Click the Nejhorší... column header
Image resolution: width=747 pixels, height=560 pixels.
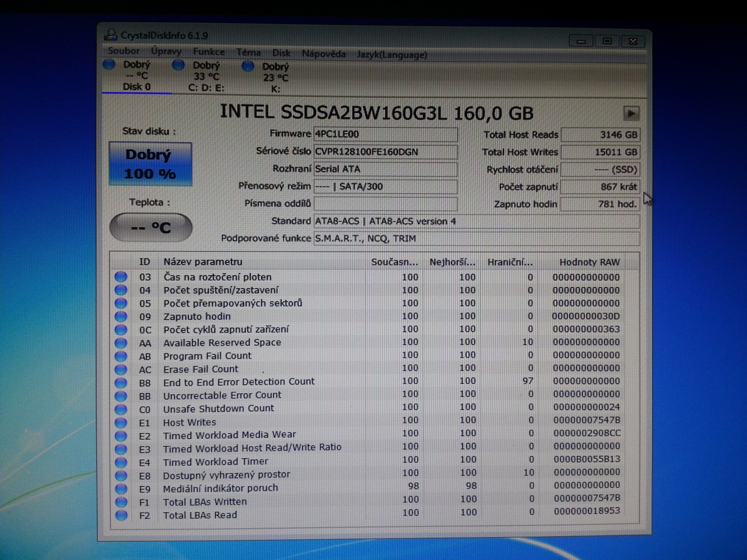coord(452,262)
